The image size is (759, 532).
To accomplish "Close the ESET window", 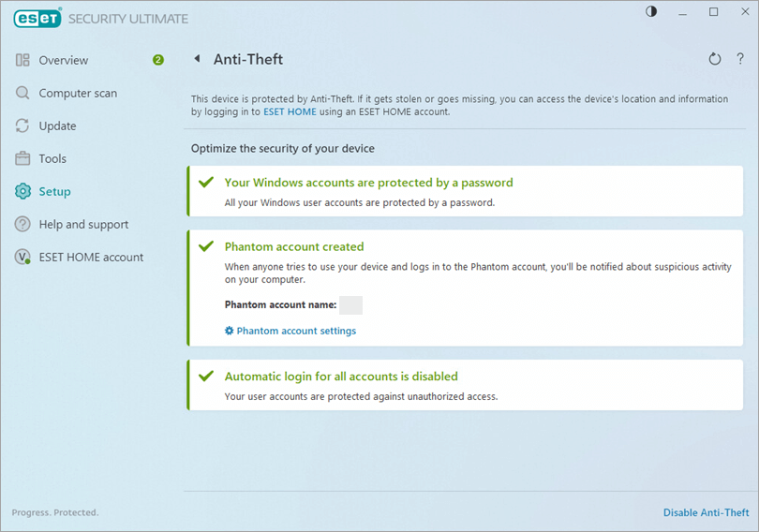I will click(745, 11).
